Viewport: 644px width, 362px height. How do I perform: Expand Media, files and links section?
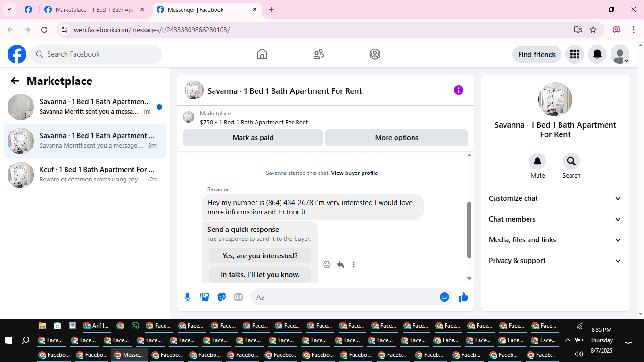555,240
